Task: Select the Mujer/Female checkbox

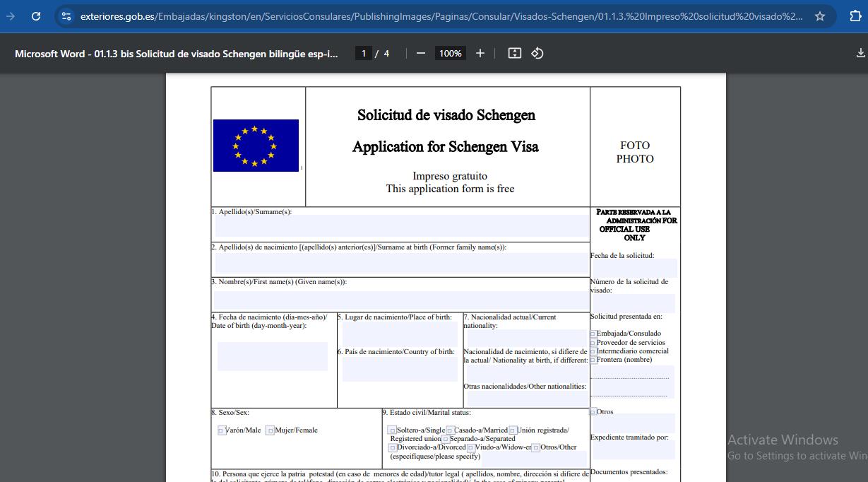Action: pyautogui.click(x=269, y=430)
